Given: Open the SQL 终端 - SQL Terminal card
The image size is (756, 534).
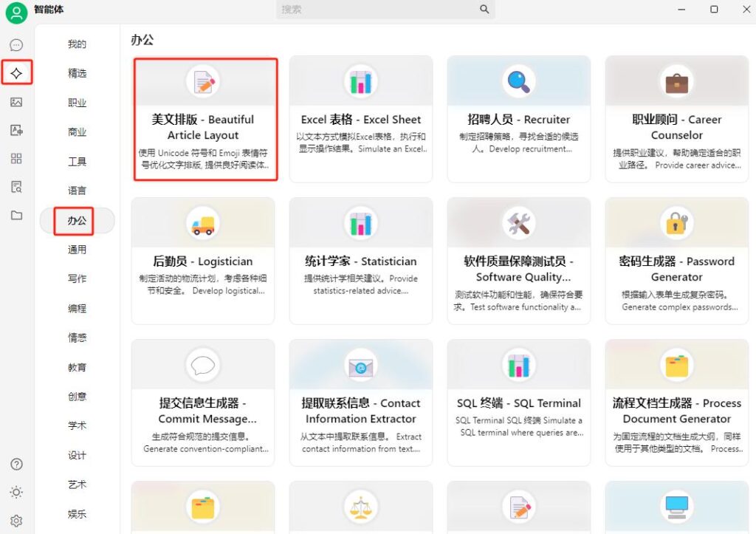Looking at the screenshot, I should [518, 403].
